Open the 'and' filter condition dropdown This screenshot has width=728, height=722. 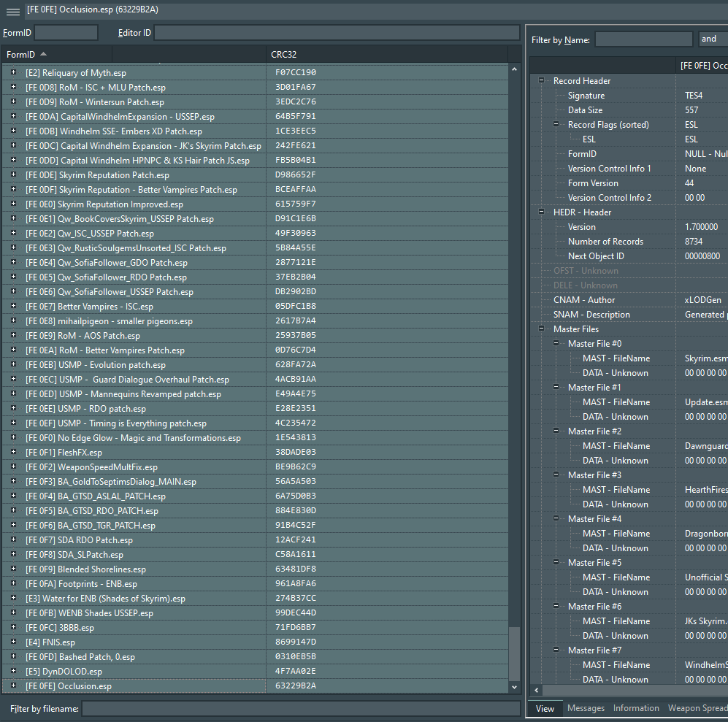click(x=713, y=39)
